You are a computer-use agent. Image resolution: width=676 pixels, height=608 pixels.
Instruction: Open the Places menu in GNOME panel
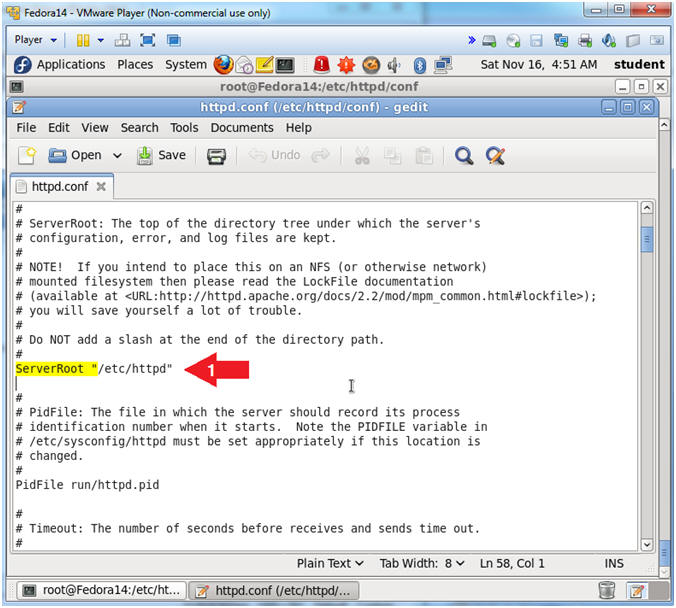click(135, 65)
